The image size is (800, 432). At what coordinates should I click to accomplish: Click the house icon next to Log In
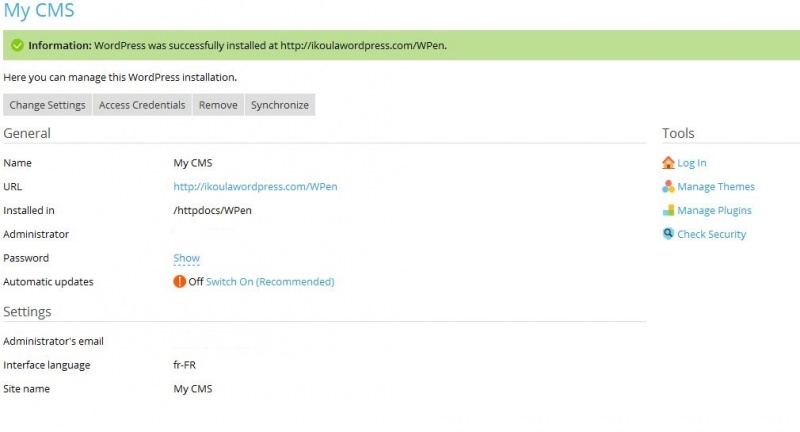668,163
